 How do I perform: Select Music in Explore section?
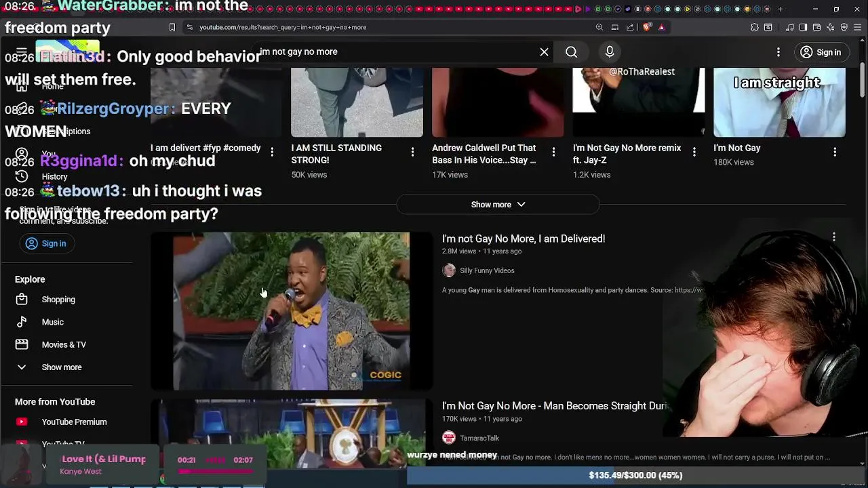click(52, 322)
